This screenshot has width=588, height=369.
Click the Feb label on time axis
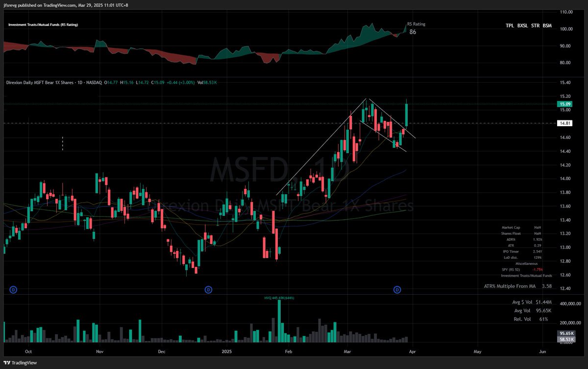pyautogui.click(x=288, y=351)
